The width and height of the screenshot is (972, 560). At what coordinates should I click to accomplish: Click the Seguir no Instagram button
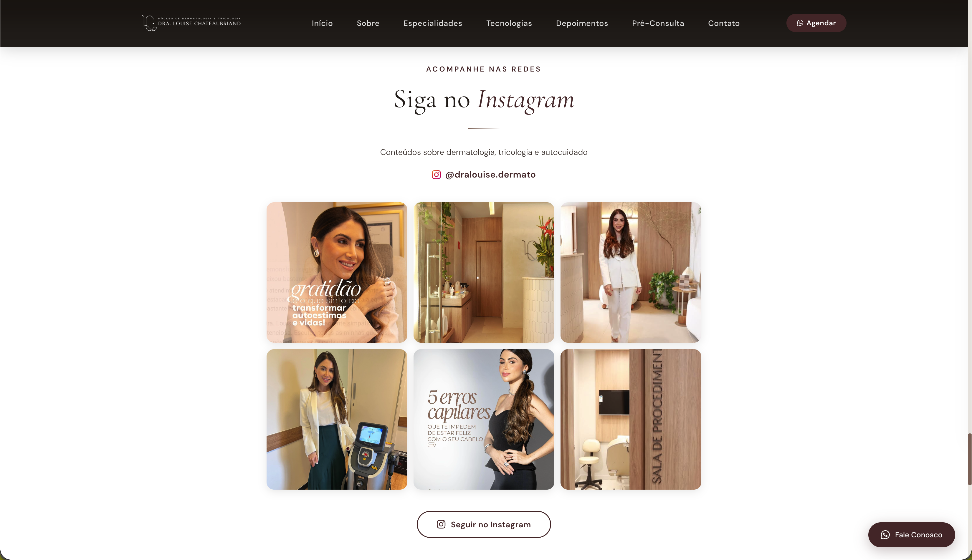(484, 524)
